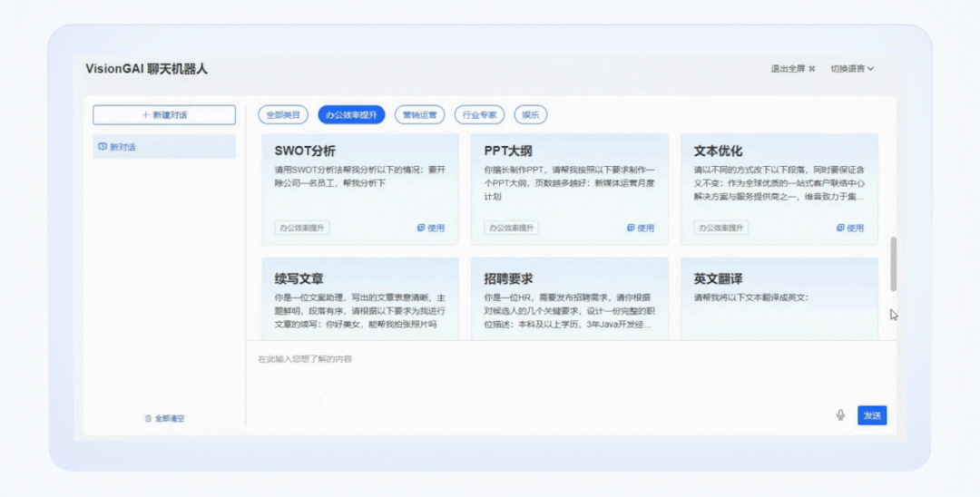Viewport: 980px width, 497px height.
Task: Expand the 切换语言 language dropdown
Action: [852, 69]
